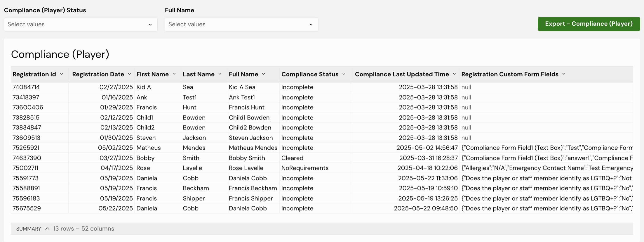Select first name Kid A
The image size is (644, 242).
tap(144, 87)
